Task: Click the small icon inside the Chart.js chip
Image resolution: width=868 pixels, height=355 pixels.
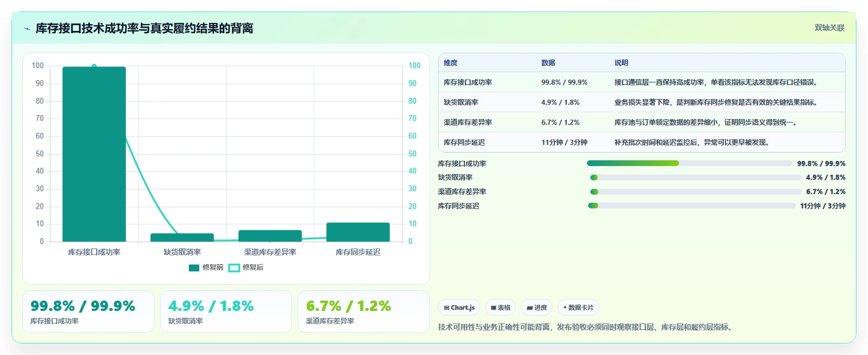Action: 447,307
